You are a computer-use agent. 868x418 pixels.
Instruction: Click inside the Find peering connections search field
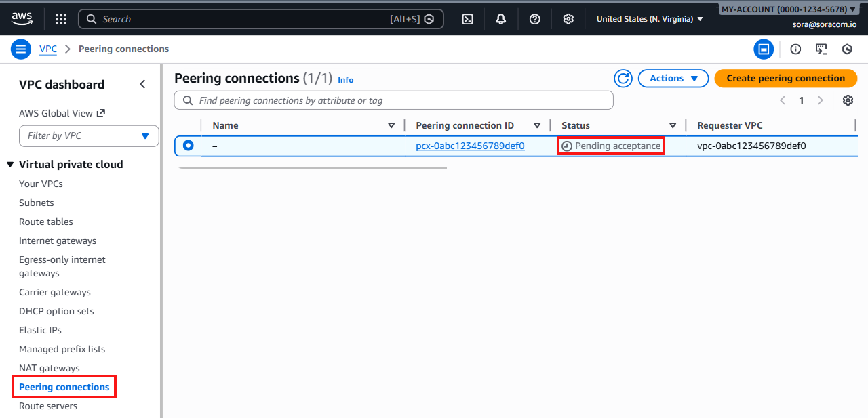tap(393, 100)
